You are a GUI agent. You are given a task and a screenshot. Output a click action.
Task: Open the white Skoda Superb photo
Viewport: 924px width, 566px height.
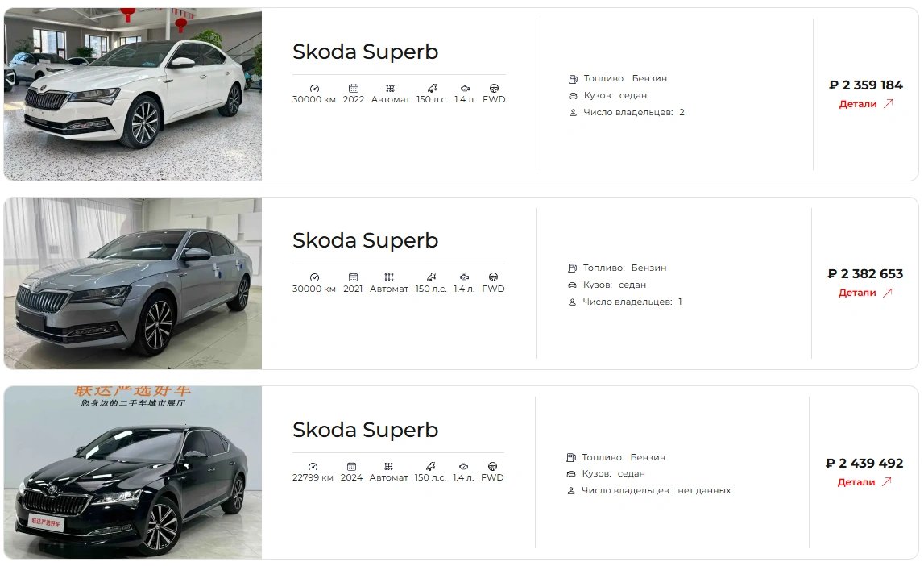point(133,94)
